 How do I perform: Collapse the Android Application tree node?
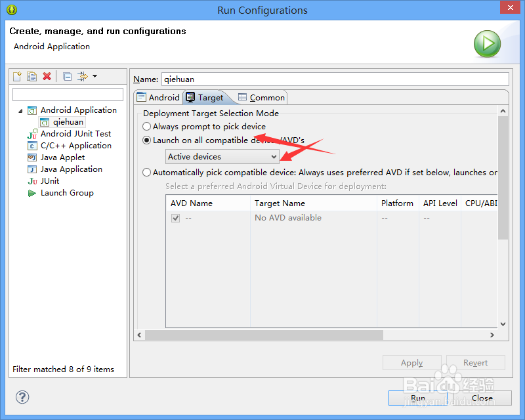(x=20, y=110)
